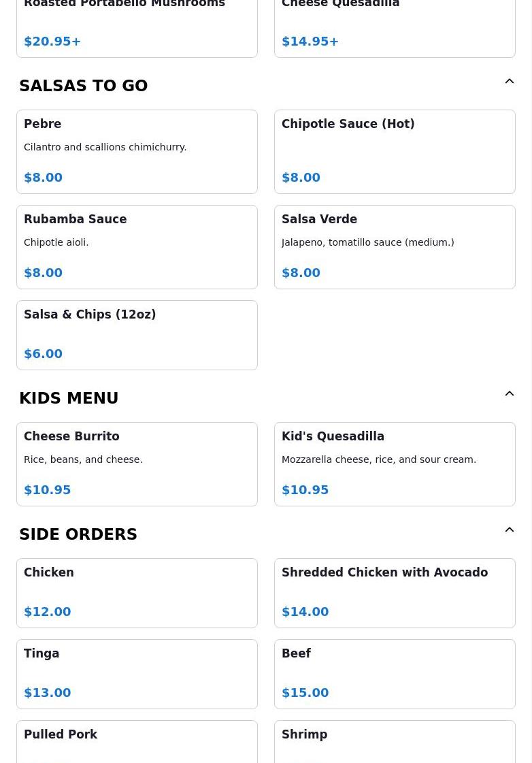Select Kid's Quesadilla item

click(395, 464)
